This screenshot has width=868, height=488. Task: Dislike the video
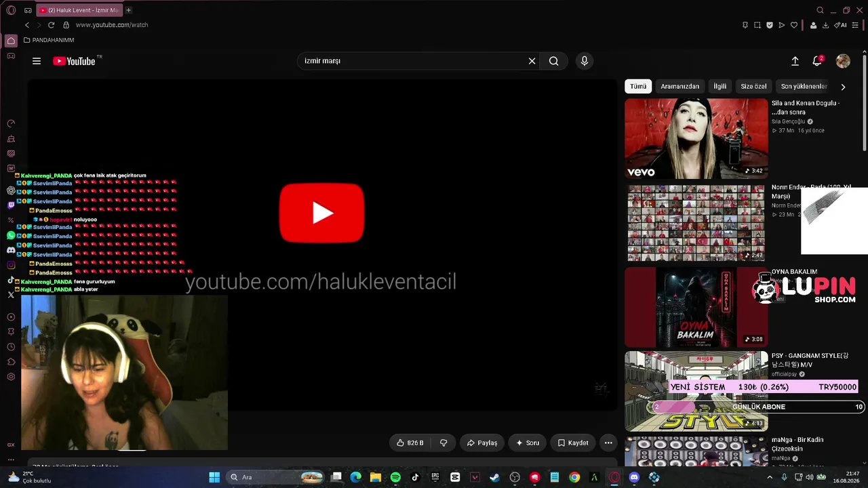pyautogui.click(x=443, y=443)
